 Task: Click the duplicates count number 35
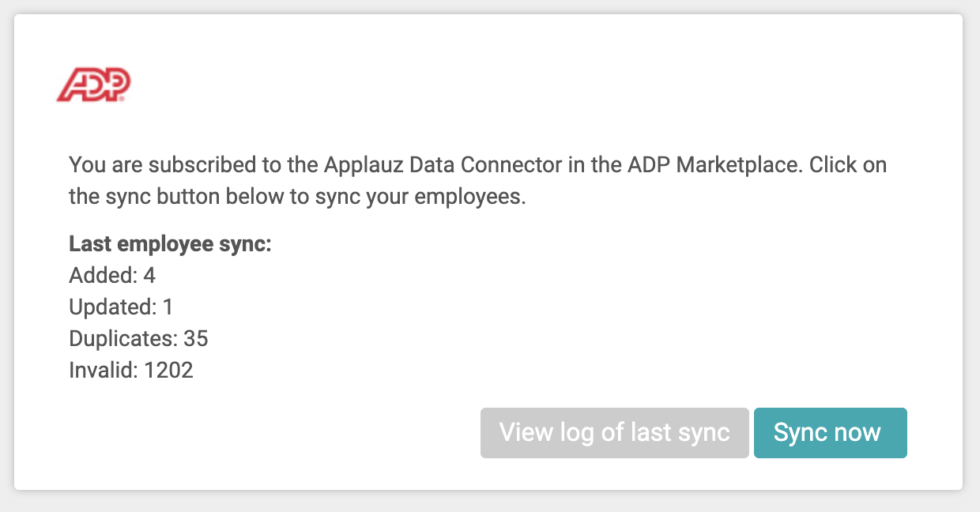(196, 339)
